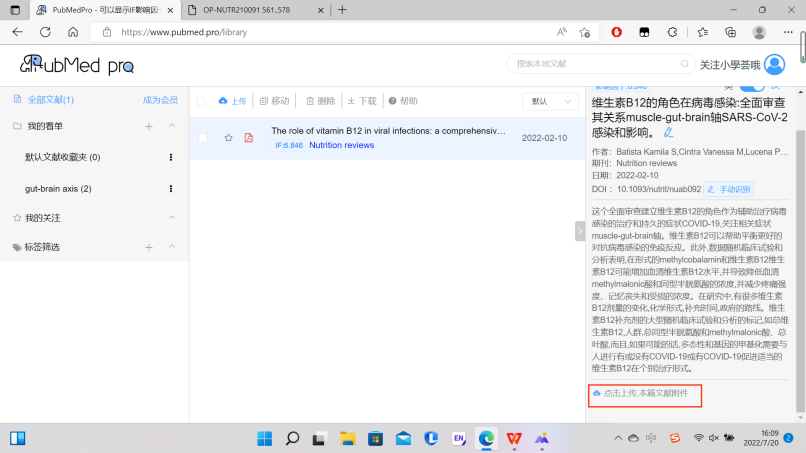Open Microsoft Store from taskbar

tap(376, 439)
